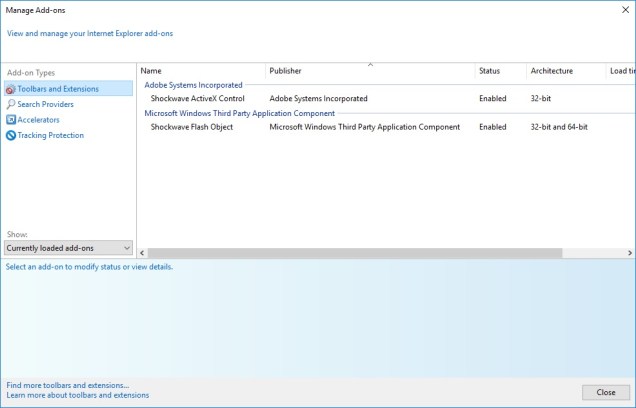Collapse the Adobe Systems Incorporated group

194,85
